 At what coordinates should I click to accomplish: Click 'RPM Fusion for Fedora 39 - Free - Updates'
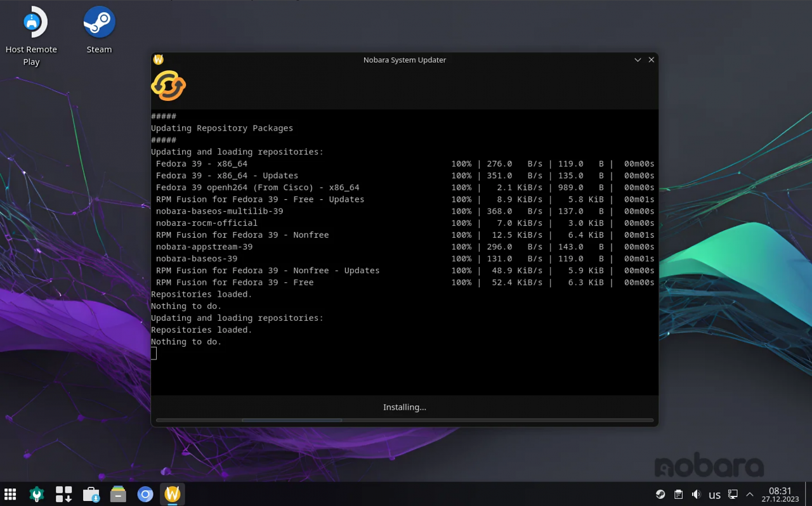point(405,199)
